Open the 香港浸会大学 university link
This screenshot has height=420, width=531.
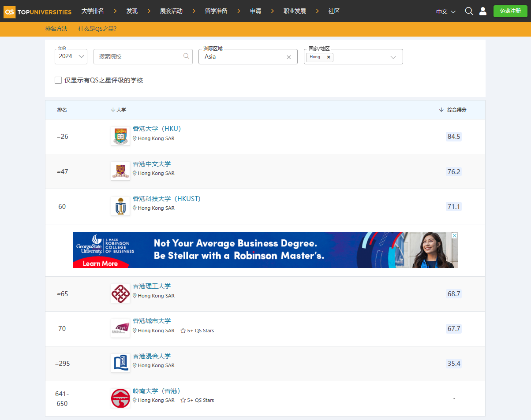152,356
